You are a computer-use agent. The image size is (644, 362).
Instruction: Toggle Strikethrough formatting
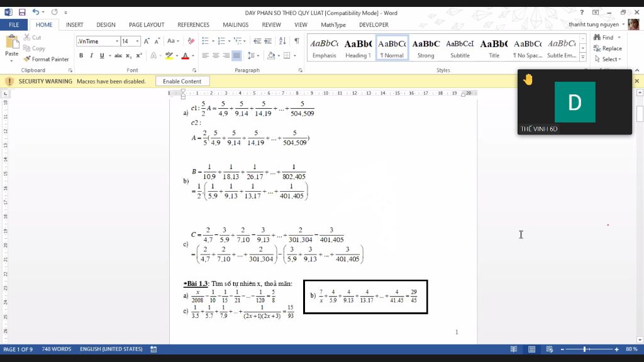click(x=118, y=55)
